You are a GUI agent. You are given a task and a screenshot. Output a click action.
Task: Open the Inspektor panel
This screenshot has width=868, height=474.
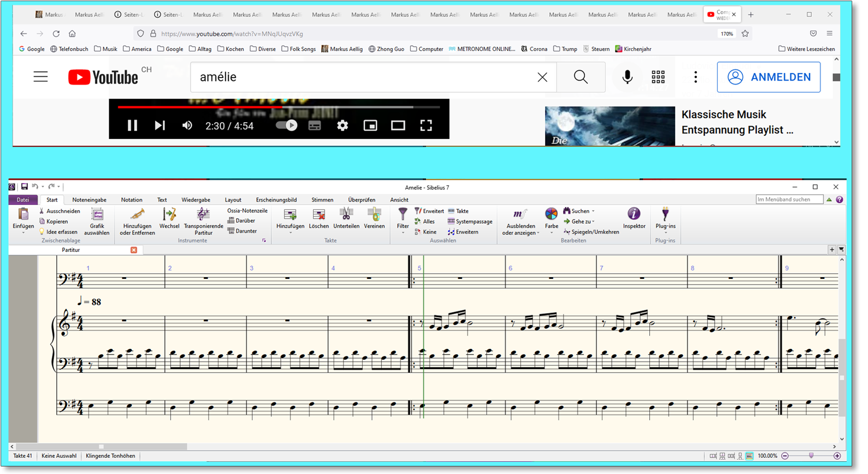(634, 218)
